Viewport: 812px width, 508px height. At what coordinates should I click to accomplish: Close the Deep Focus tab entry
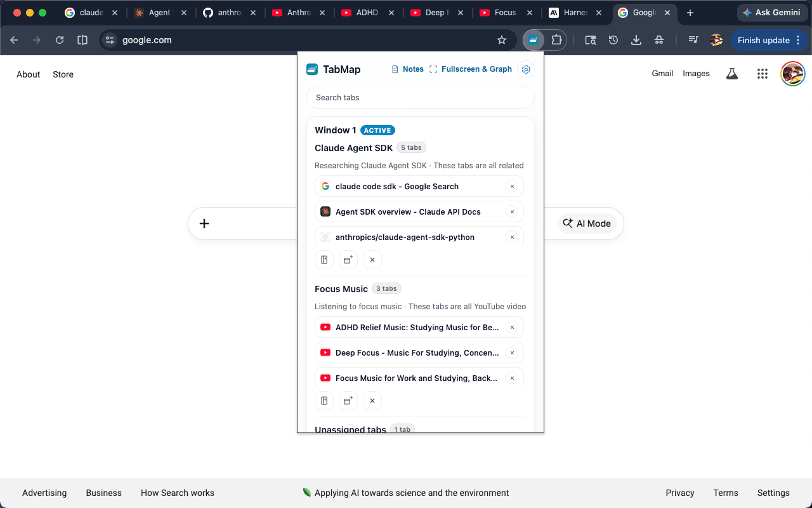coord(512,352)
